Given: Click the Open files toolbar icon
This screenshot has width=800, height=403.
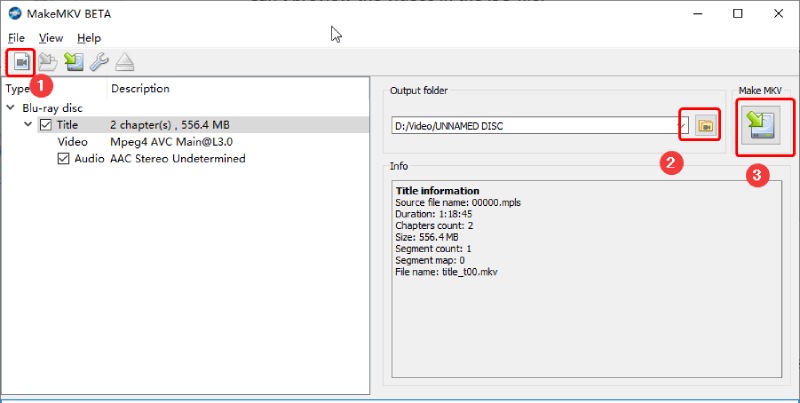Looking at the screenshot, I should click(x=20, y=62).
